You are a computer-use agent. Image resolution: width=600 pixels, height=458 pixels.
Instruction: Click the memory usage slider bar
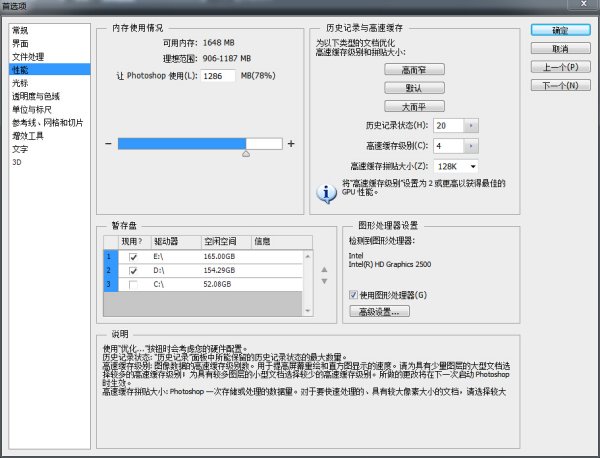tap(200, 144)
